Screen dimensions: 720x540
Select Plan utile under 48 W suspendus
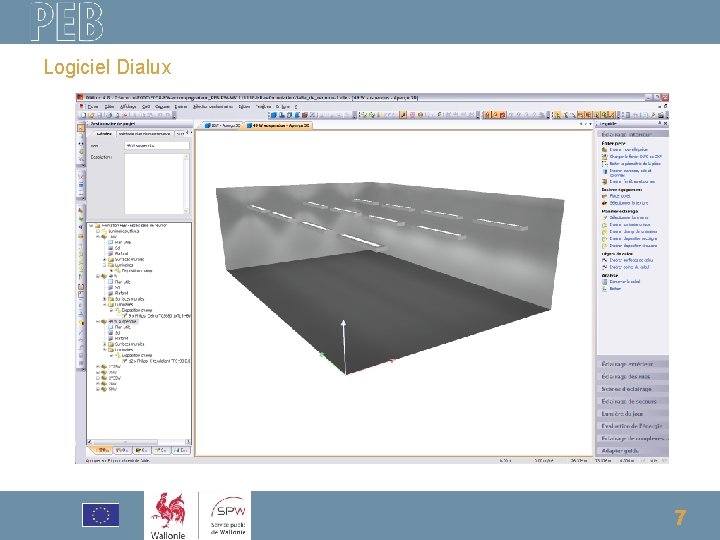123,327
